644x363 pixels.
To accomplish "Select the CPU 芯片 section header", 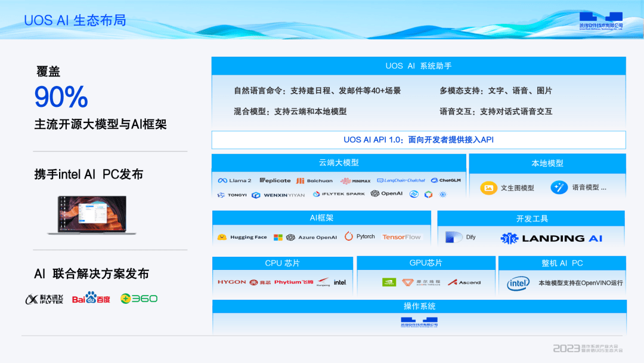I will click(x=282, y=263).
